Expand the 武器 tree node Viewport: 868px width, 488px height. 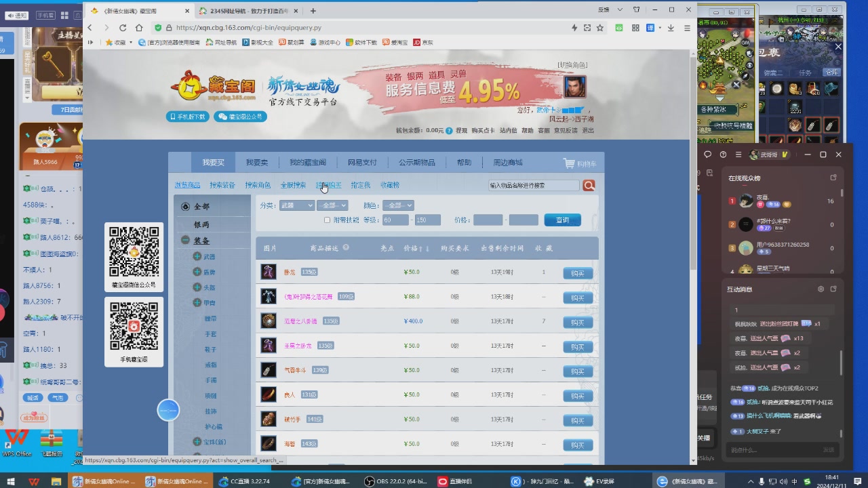(197, 257)
